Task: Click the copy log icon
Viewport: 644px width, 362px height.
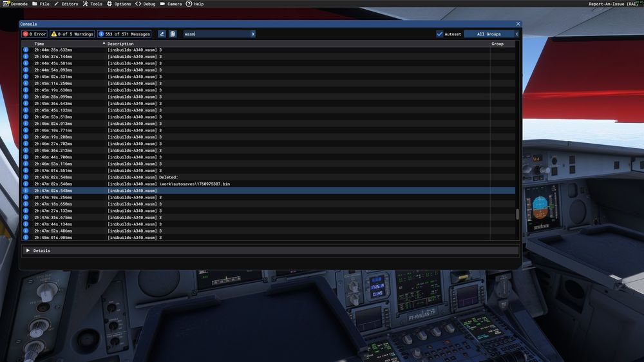Action: click(x=173, y=34)
